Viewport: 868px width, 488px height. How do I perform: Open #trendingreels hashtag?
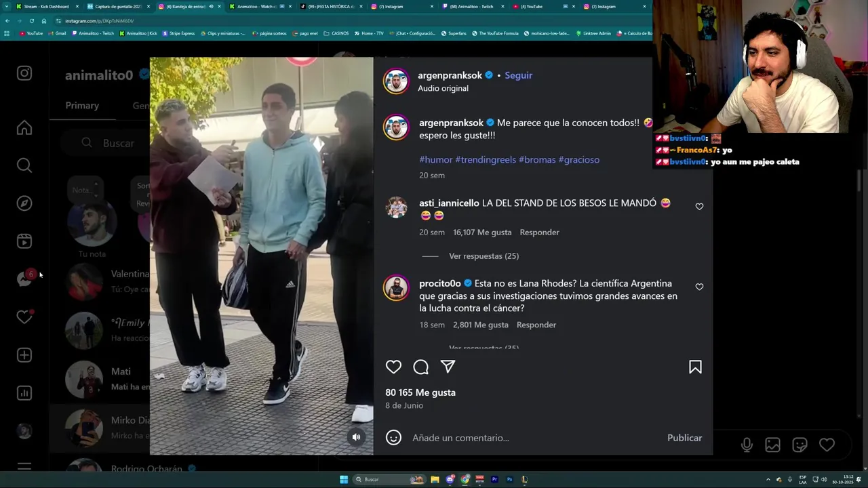pyautogui.click(x=486, y=160)
